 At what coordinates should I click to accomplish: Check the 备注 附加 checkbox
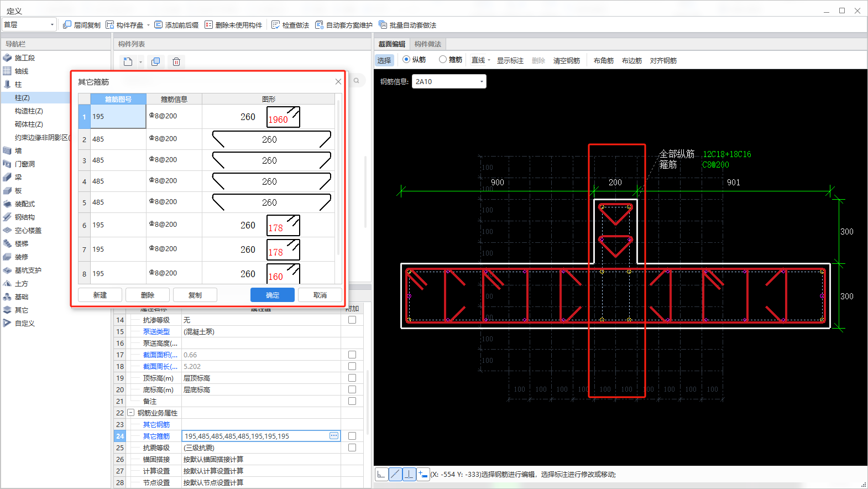pos(352,401)
